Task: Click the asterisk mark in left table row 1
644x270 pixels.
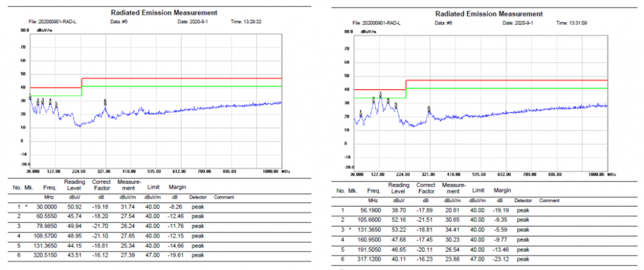Action: [26, 206]
